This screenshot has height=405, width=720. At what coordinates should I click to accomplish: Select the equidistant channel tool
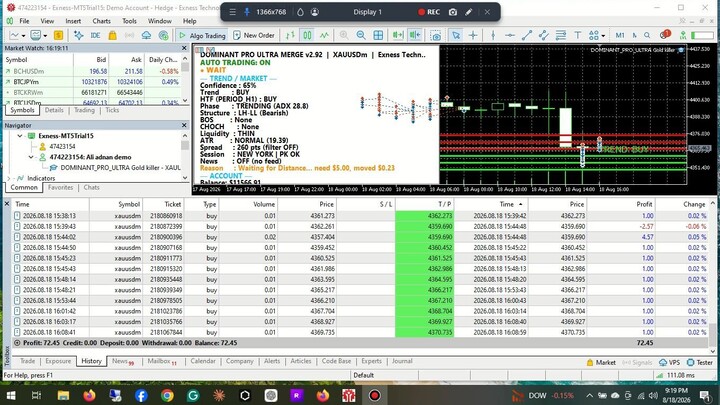[x=544, y=35]
